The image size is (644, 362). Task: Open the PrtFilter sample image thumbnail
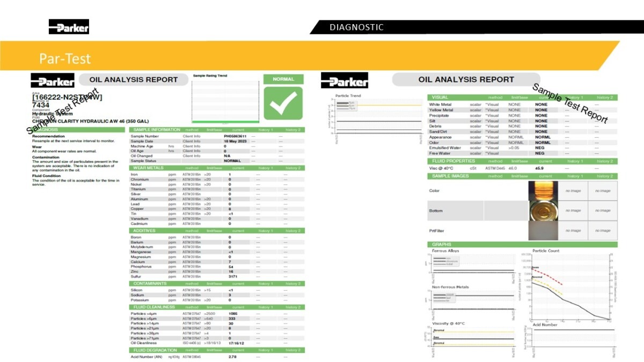pos(543,231)
